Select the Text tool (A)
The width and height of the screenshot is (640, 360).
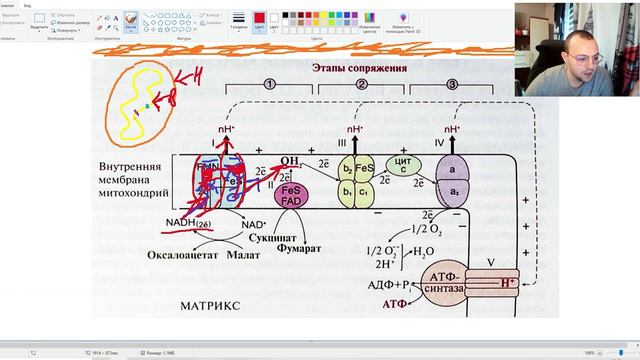click(x=116, y=18)
